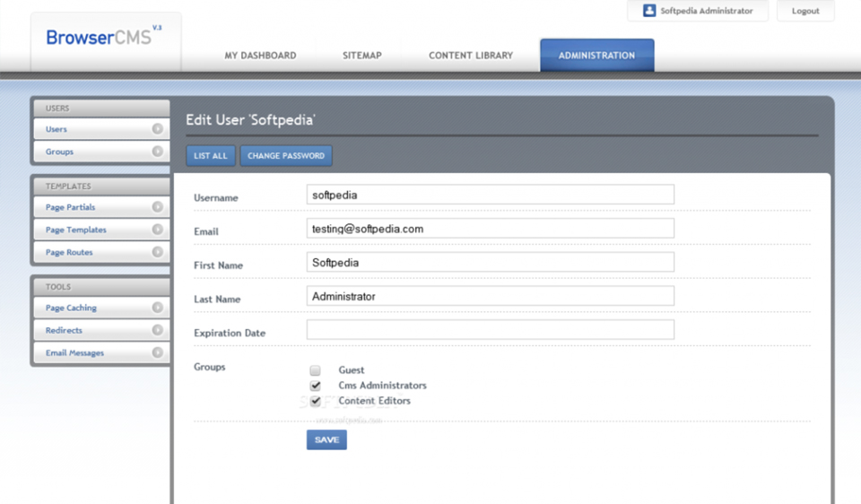This screenshot has height=504, width=861.
Task: Switch to the Content Library tab
Action: click(471, 56)
